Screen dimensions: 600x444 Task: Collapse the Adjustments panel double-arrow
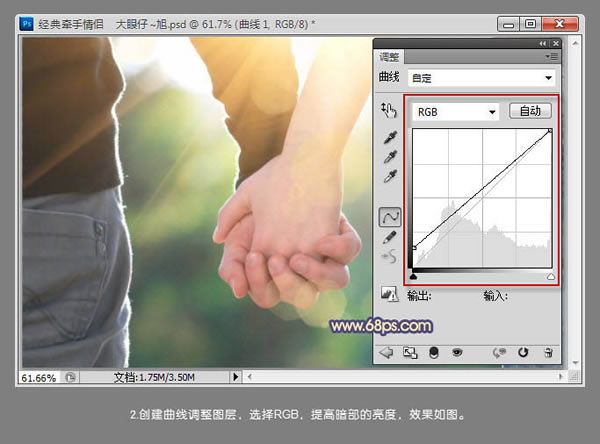543,44
